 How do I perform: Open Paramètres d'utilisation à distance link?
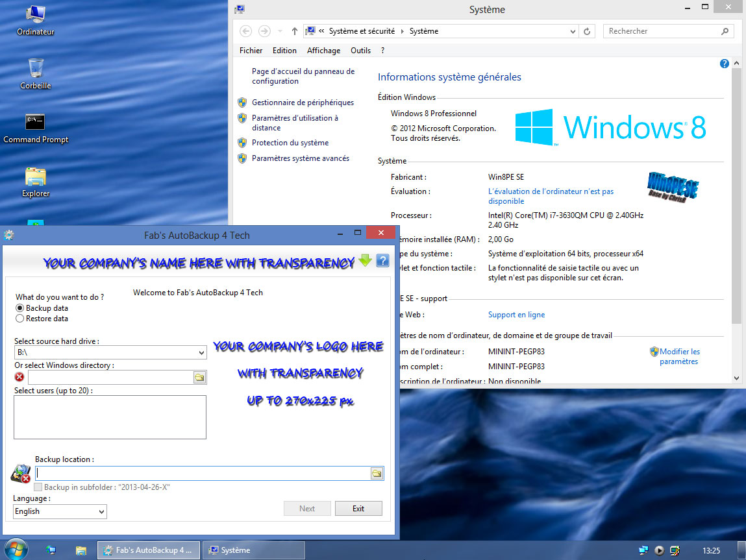coord(295,123)
